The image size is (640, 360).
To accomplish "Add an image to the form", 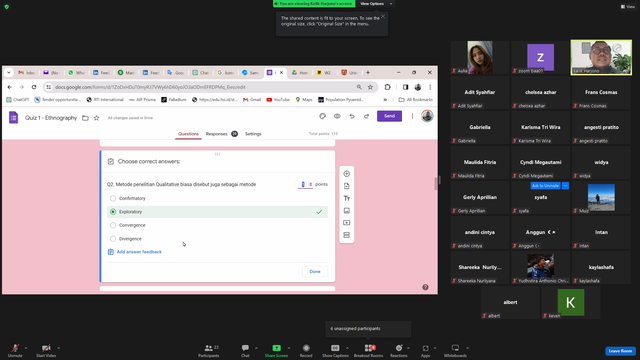I will (347, 211).
